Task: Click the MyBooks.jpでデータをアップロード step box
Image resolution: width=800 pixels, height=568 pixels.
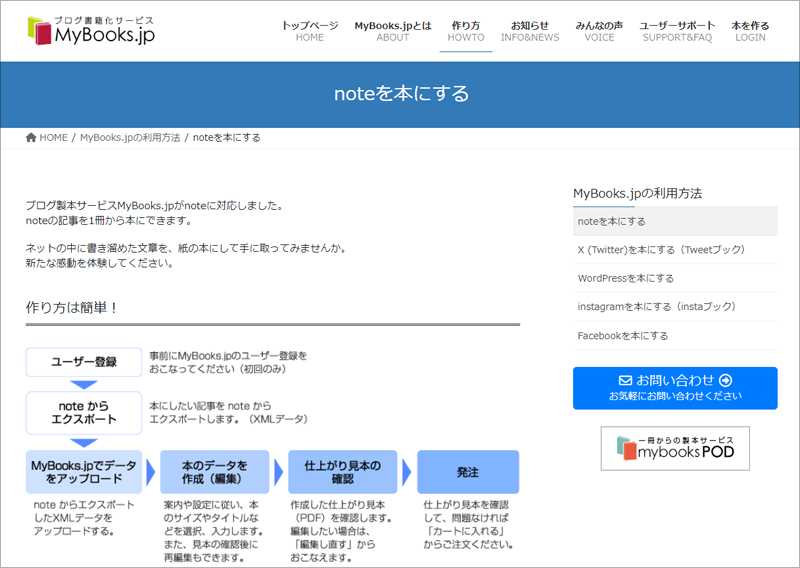Action: click(84, 472)
